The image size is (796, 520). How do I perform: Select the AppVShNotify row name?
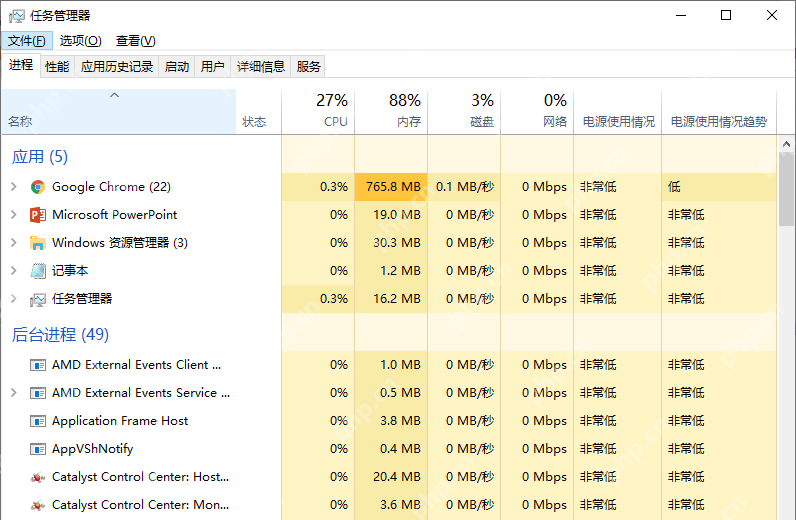(x=92, y=449)
